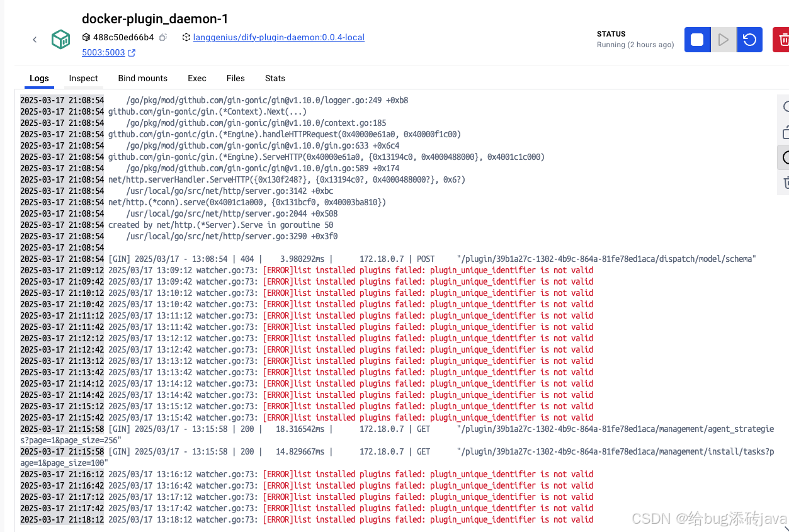The height and width of the screenshot is (532, 789).
Task: Click the greyed-out Start play button
Action: coord(724,40)
